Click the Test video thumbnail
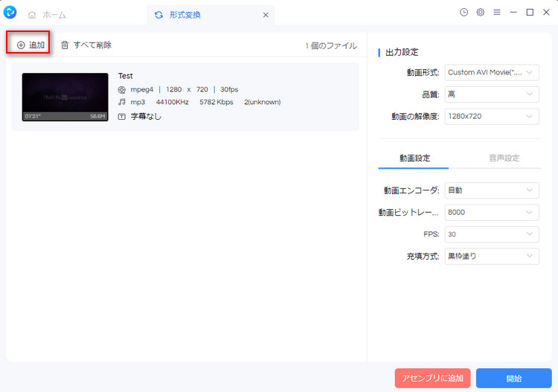Image resolution: width=558 pixels, height=392 pixels. click(x=65, y=97)
